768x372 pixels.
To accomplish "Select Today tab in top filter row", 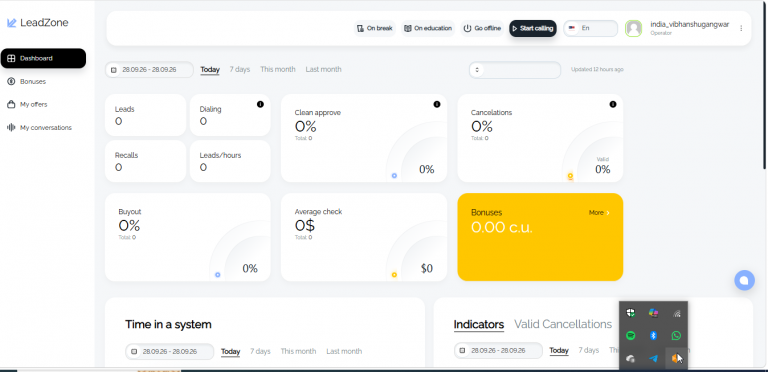I will [210, 70].
